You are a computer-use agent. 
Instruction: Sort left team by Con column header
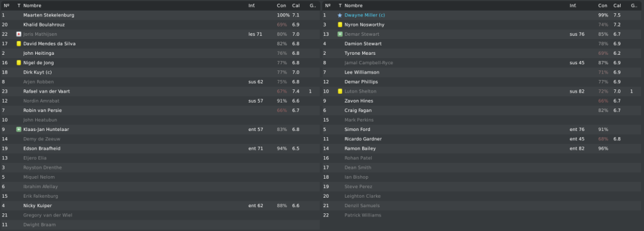tap(281, 6)
